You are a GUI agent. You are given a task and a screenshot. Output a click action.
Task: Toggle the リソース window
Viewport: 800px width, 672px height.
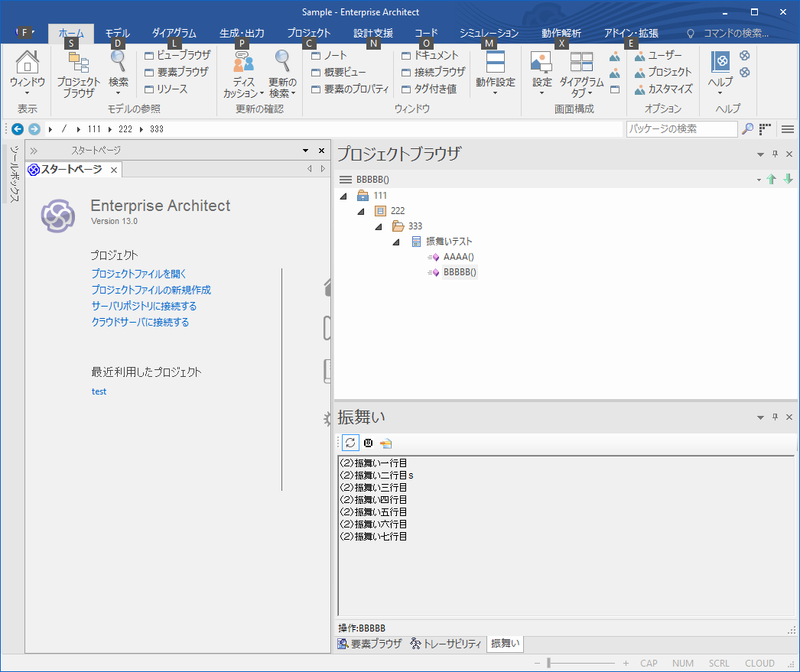[166, 89]
